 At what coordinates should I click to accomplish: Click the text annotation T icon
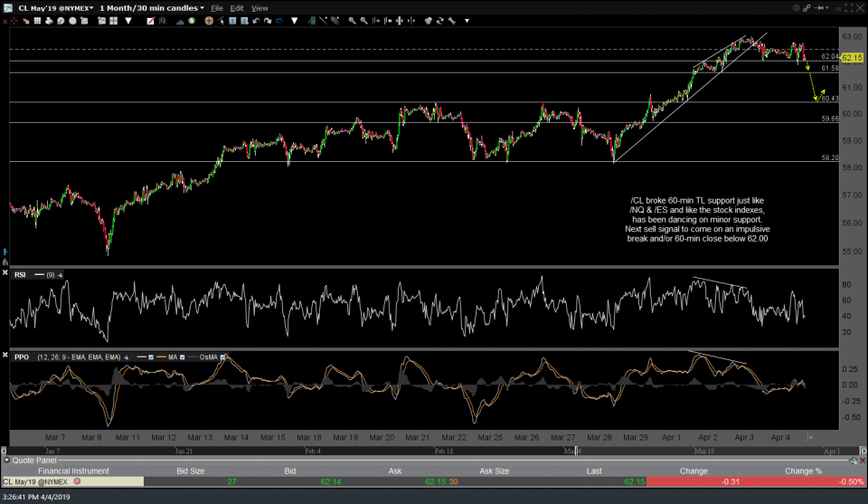(x=232, y=21)
